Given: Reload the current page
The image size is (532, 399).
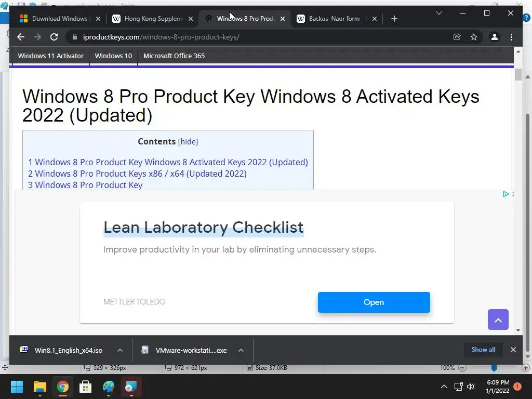Looking at the screenshot, I should tap(54, 37).
